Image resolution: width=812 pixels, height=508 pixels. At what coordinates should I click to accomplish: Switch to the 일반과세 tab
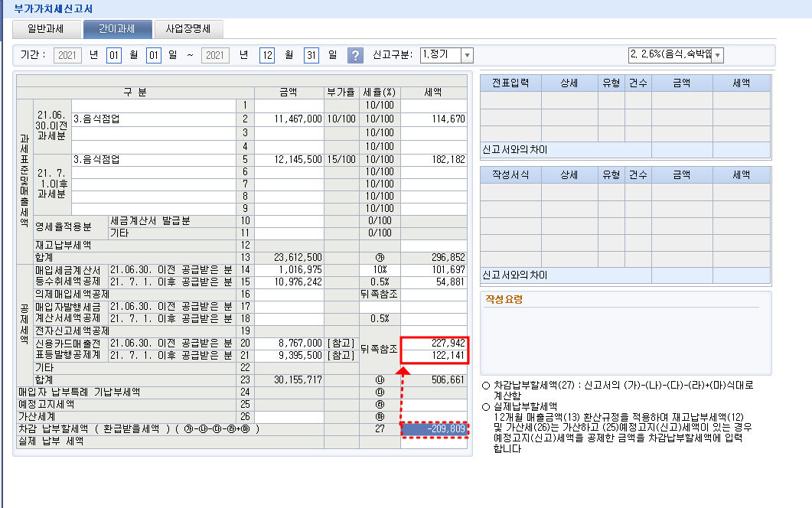(47, 29)
